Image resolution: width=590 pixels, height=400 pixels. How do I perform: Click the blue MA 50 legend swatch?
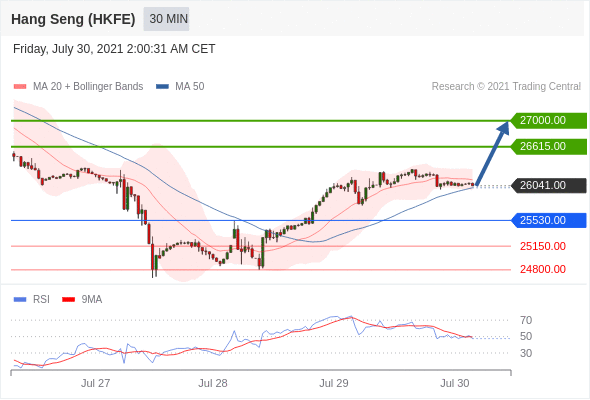162,87
